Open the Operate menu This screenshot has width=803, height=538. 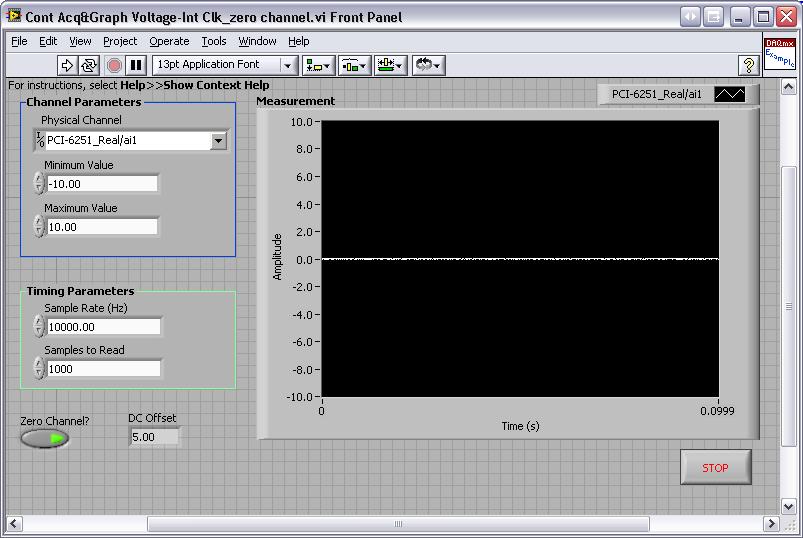pos(169,41)
